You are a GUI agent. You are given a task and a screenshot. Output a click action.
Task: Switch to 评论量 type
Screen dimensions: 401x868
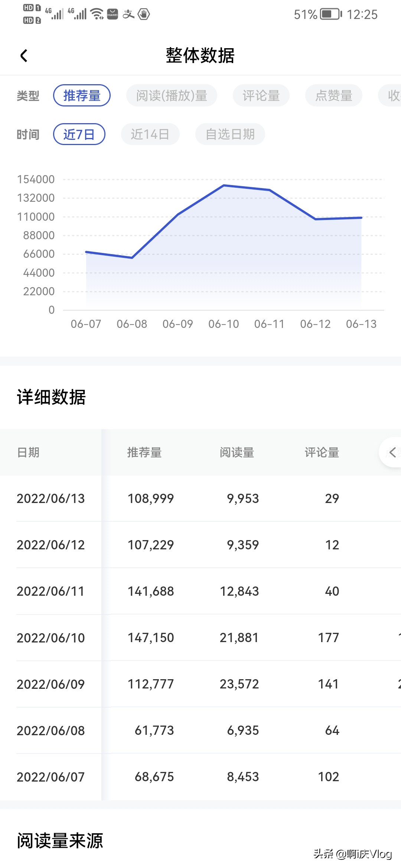(261, 95)
